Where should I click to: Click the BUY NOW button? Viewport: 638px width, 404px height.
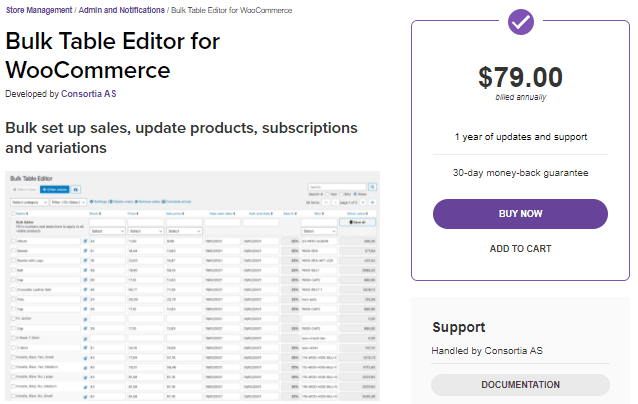(x=520, y=214)
